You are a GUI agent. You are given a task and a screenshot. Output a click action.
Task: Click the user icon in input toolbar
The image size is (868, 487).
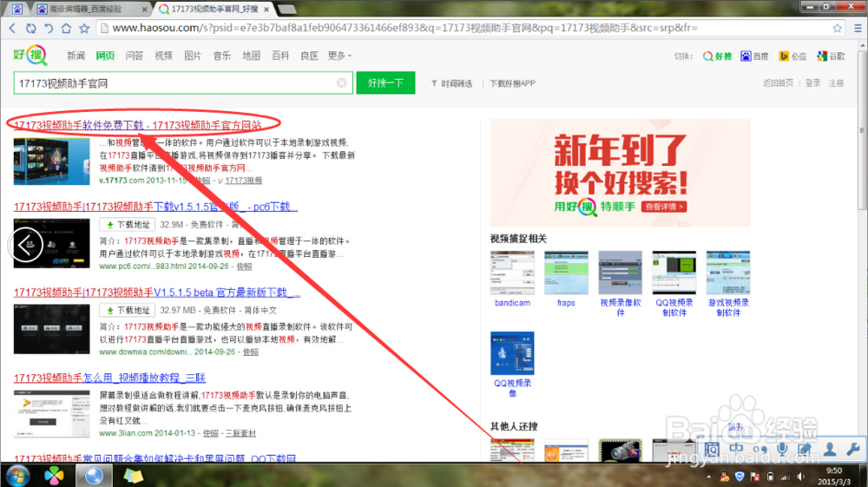pos(829,450)
